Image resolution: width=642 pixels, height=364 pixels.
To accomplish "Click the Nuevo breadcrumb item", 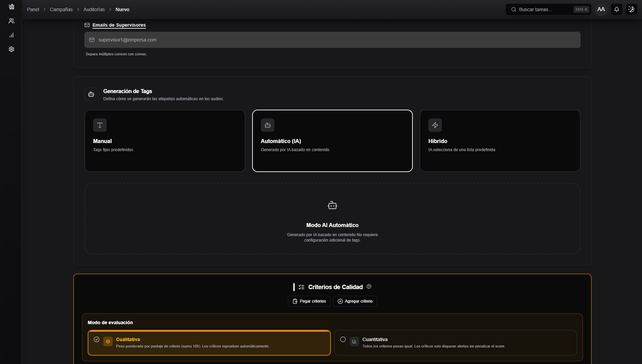I will tap(122, 9).
